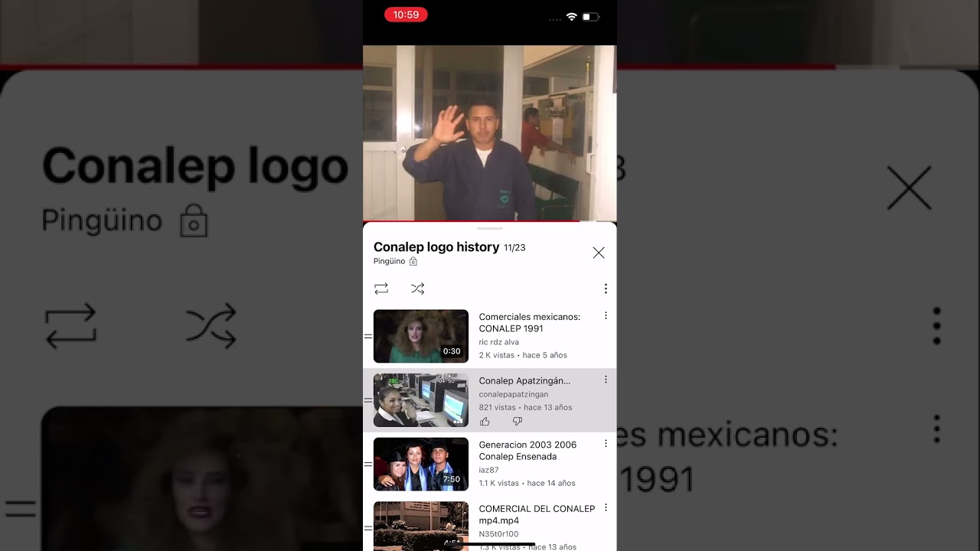Click the reorder handle of Conalep Apatzingán row
Viewport: 980px width, 551px height.
coord(368,400)
